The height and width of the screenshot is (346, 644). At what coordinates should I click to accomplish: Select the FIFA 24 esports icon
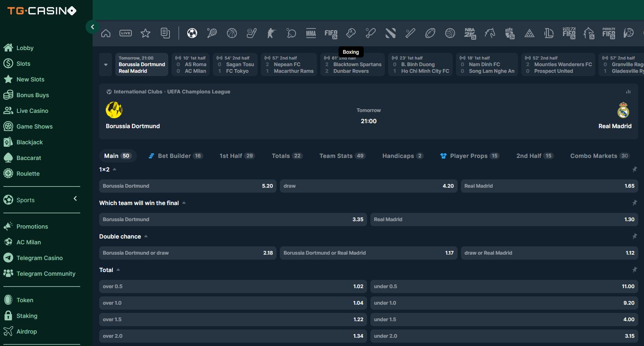331,33
